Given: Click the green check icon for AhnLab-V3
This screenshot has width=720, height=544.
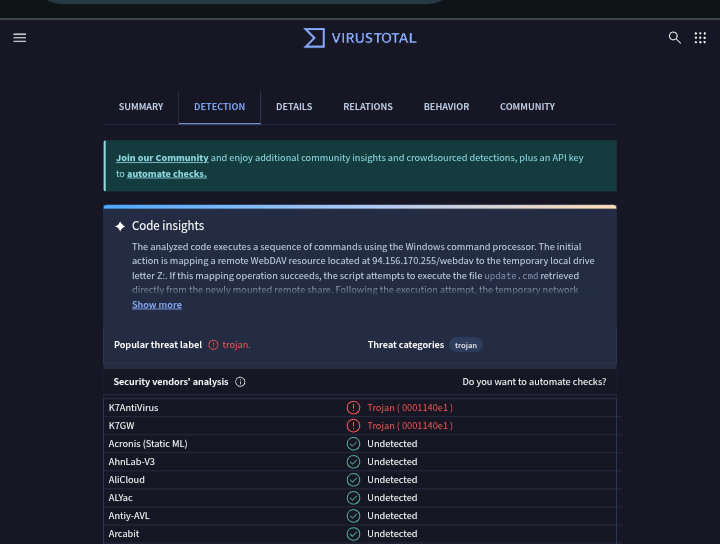Looking at the screenshot, I should (x=353, y=461).
